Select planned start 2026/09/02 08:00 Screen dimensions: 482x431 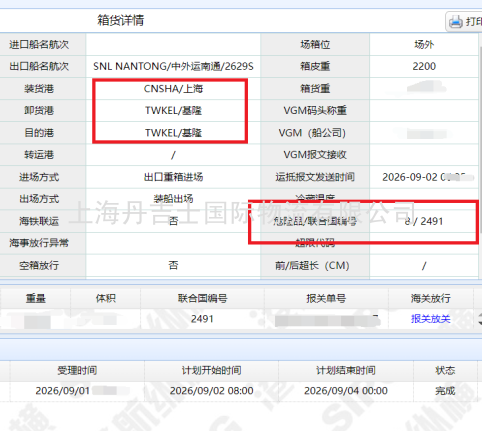(x=211, y=391)
